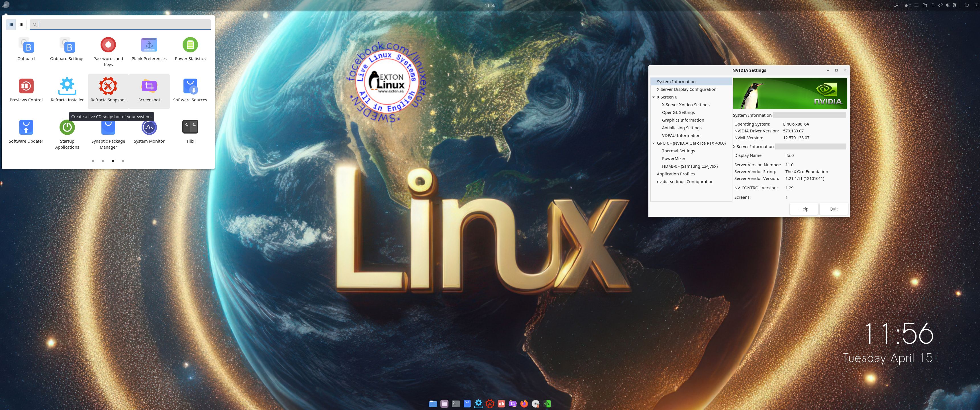Open Passwords and Keys
Screen dimensions: 980x410
[108, 50]
